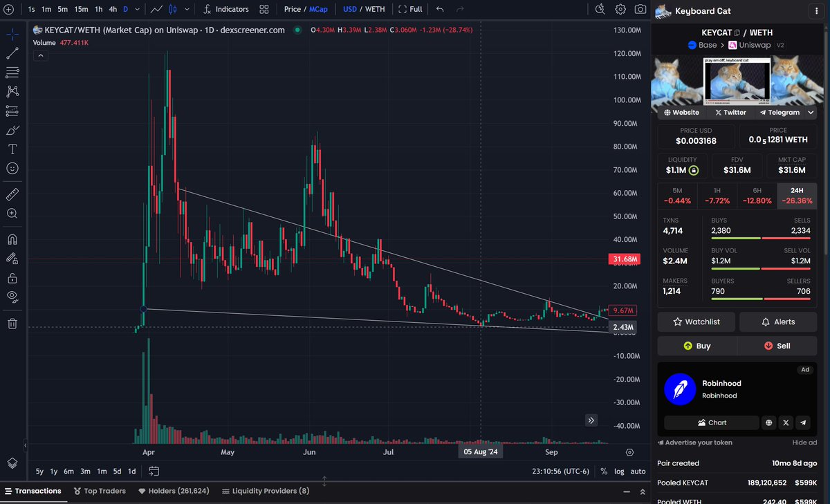
Task: Switch chart to MCap mode
Action: tap(318, 9)
